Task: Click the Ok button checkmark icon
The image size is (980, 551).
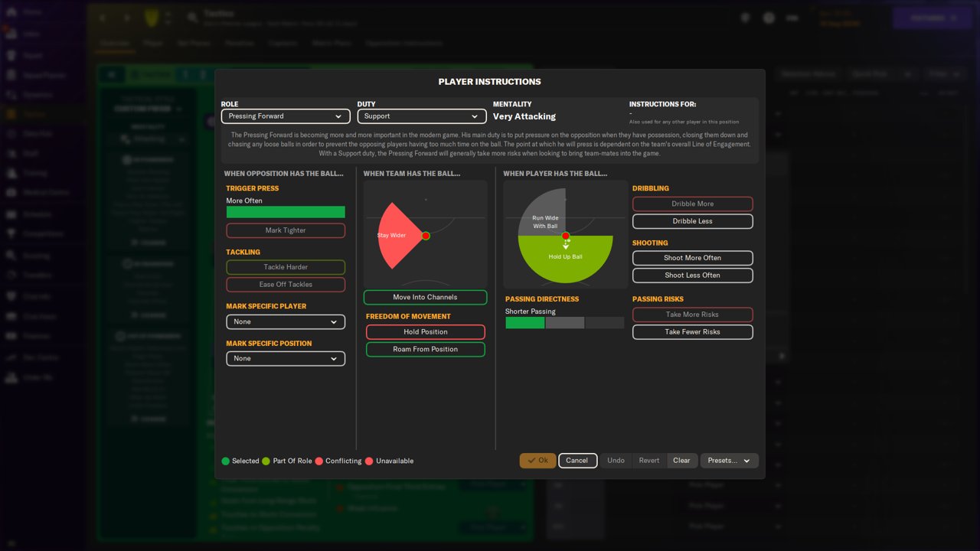Action: [x=531, y=461]
